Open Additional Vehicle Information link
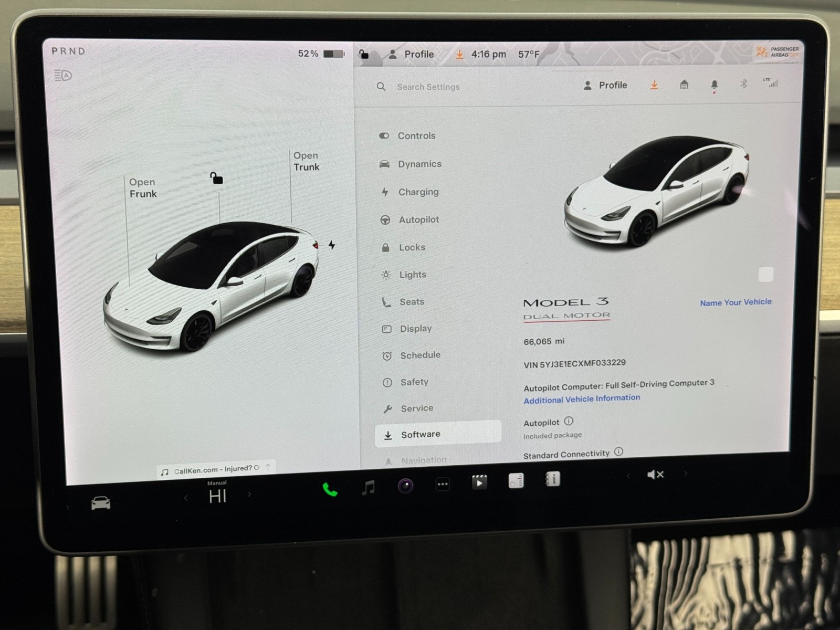Viewport: 840px width, 630px height. [x=582, y=399]
